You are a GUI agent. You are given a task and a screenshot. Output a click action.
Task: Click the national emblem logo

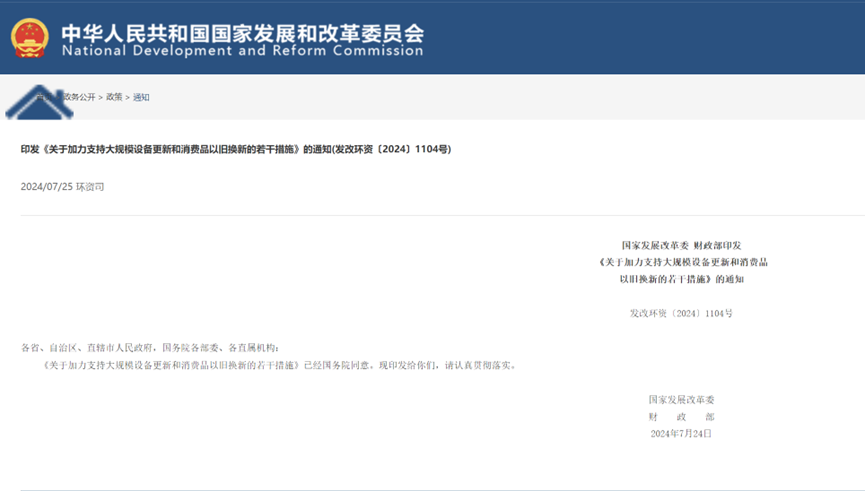[x=30, y=38]
